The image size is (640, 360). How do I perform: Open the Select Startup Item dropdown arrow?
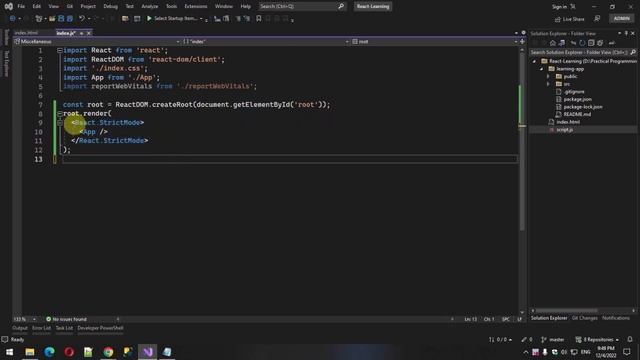pos(201,18)
